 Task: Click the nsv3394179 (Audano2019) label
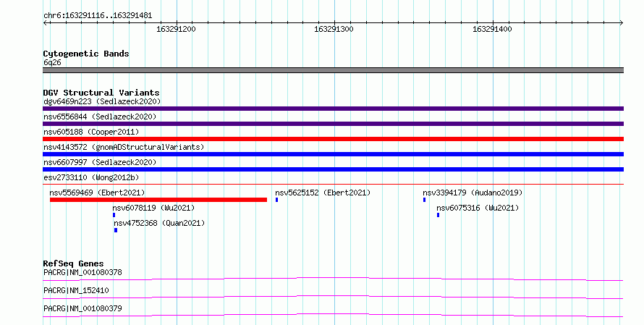click(473, 193)
